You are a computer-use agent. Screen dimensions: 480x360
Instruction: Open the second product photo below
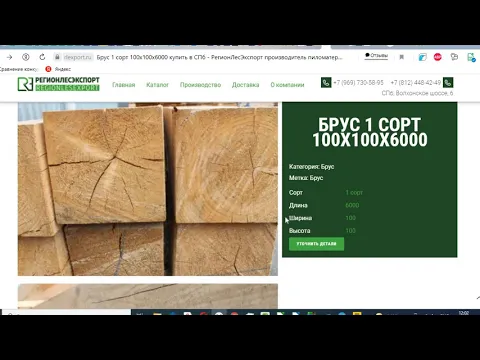tap(148, 296)
